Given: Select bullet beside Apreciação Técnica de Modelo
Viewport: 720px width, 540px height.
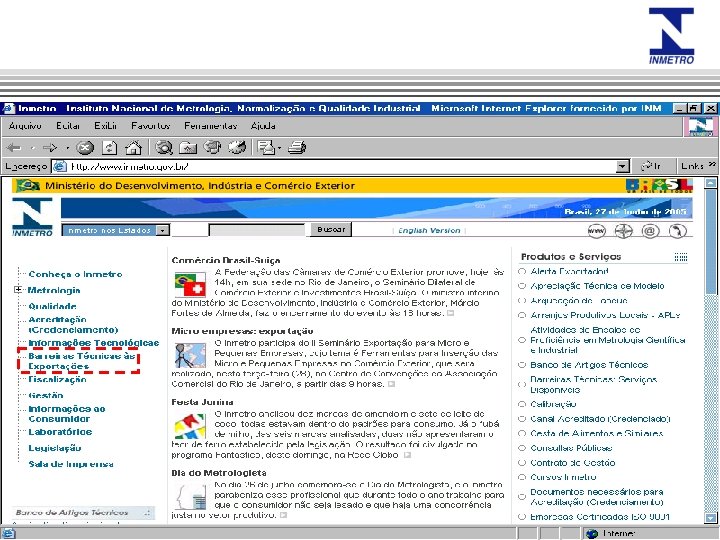Looking at the screenshot, I should pyautogui.click(x=522, y=286).
